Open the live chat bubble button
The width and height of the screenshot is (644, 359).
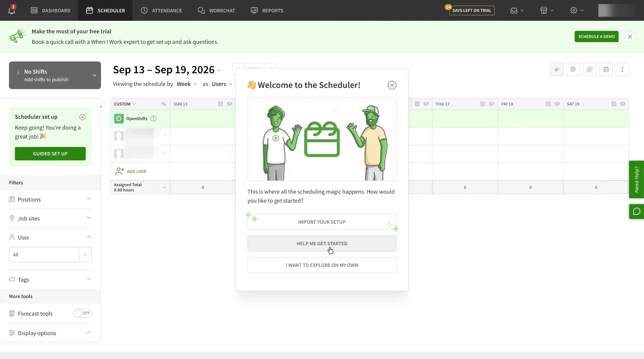[x=637, y=212]
